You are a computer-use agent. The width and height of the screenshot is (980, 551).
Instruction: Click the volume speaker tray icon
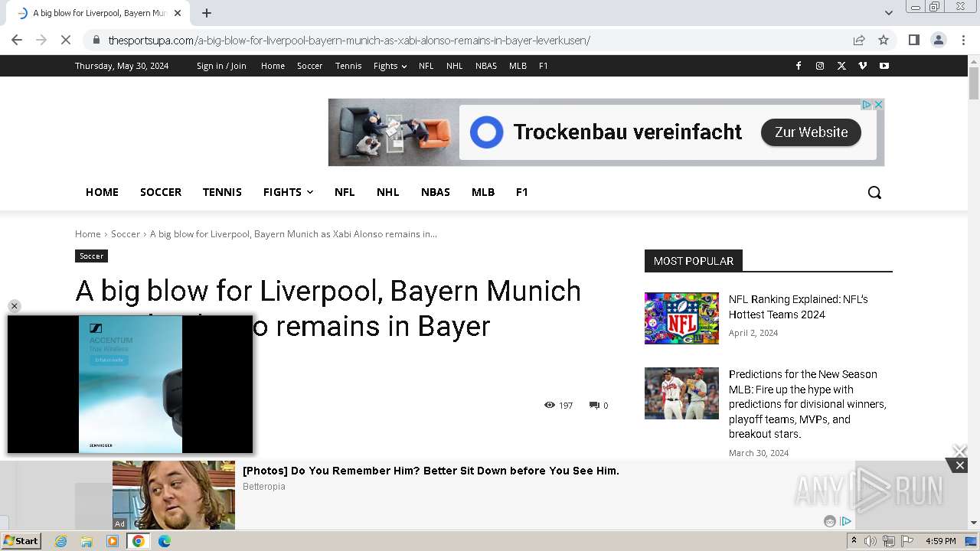pos(871,541)
